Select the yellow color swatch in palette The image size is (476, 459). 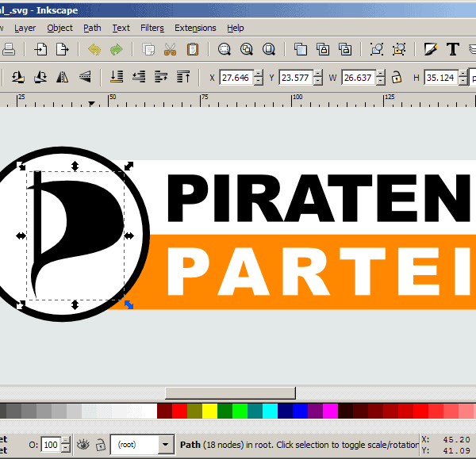tap(209, 411)
